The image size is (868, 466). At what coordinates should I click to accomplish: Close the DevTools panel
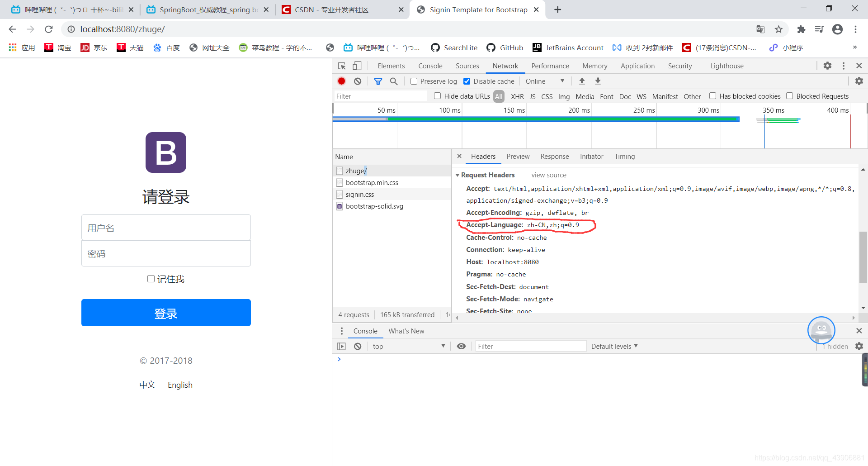(859, 66)
